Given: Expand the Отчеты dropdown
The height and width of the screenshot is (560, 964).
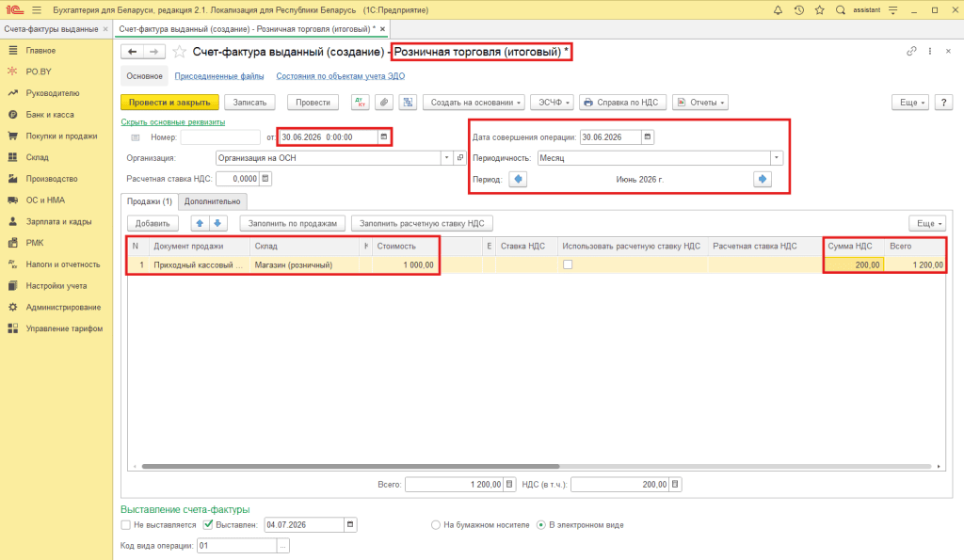Looking at the screenshot, I should (700, 102).
